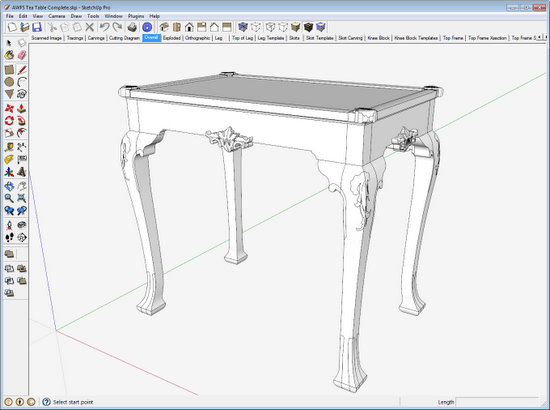Open the Camera menu
The height and width of the screenshot is (410, 550).
coord(56,16)
